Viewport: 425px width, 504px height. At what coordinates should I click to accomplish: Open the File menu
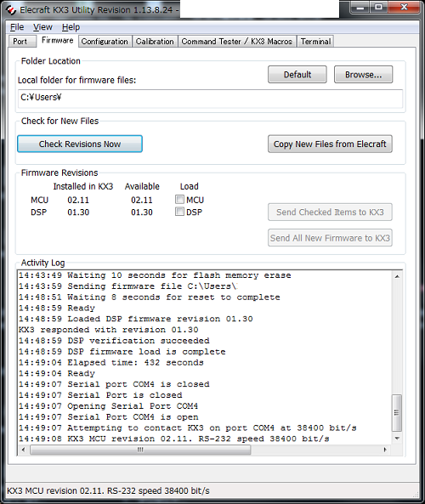point(17,27)
